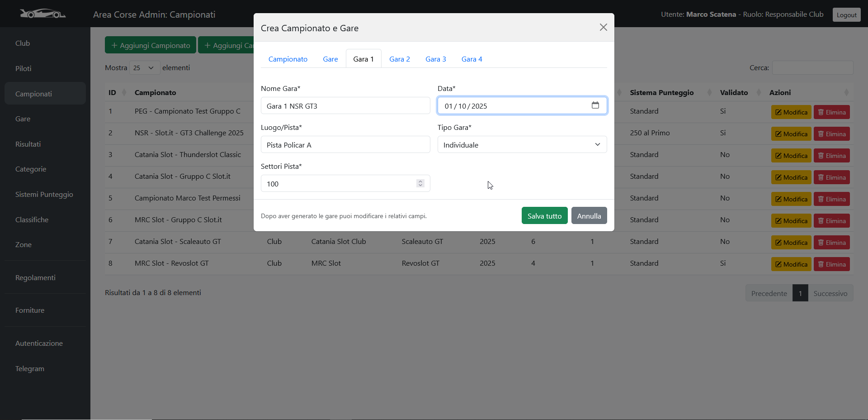868x420 pixels.
Task: Adjust the Settori Pista number stepper
Action: (x=420, y=183)
